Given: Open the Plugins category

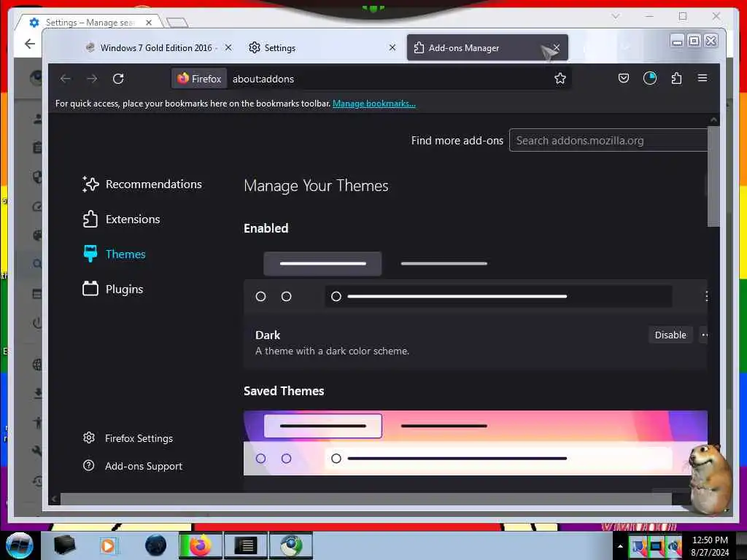Looking at the screenshot, I should [x=113, y=289].
